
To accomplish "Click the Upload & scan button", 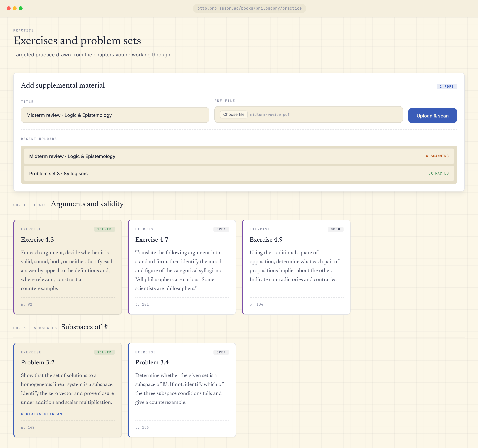I will tap(432, 116).
